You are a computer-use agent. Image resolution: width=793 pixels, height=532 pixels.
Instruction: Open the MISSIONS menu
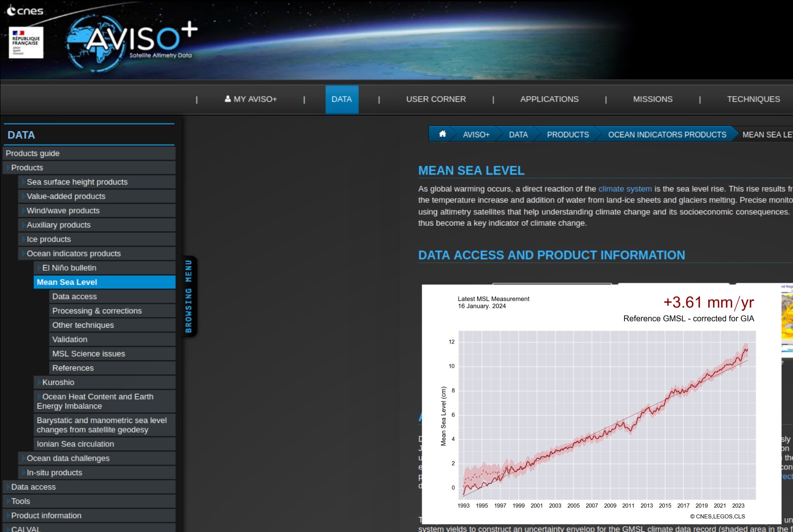653,99
